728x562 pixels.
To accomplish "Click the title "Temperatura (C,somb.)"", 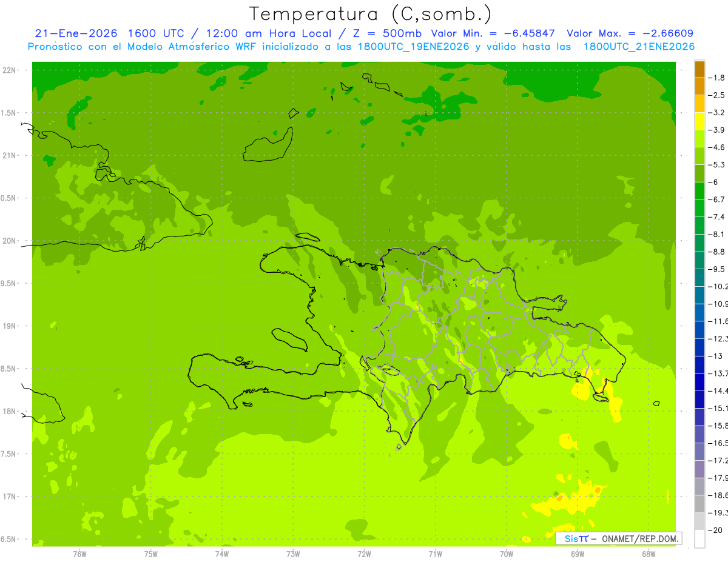I will pos(371,14).
